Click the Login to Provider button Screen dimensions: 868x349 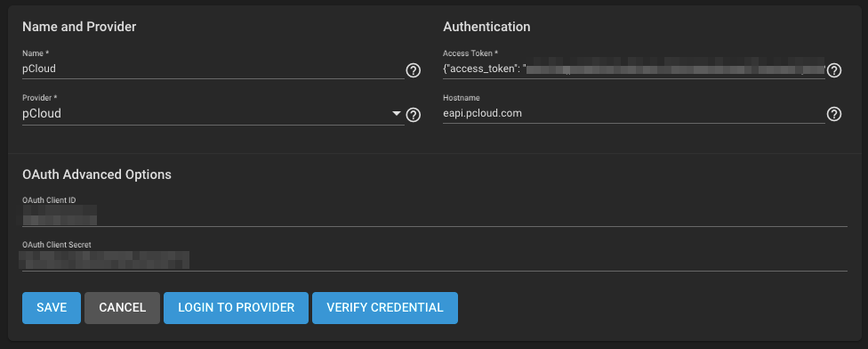[236, 307]
